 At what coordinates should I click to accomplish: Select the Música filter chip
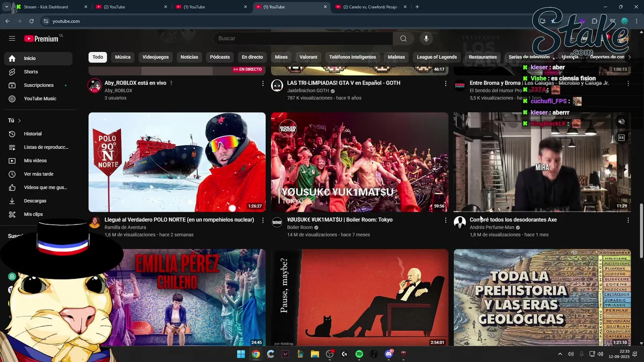pos(123,57)
